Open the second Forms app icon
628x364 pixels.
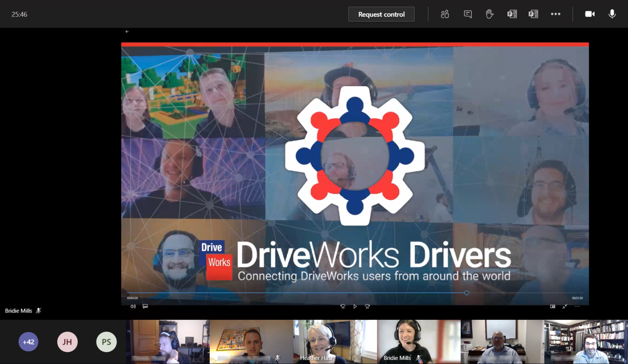click(533, 14)
